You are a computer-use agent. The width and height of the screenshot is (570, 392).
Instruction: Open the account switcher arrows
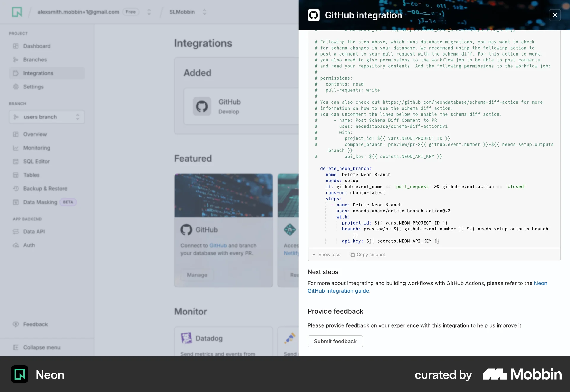(149, 12)
